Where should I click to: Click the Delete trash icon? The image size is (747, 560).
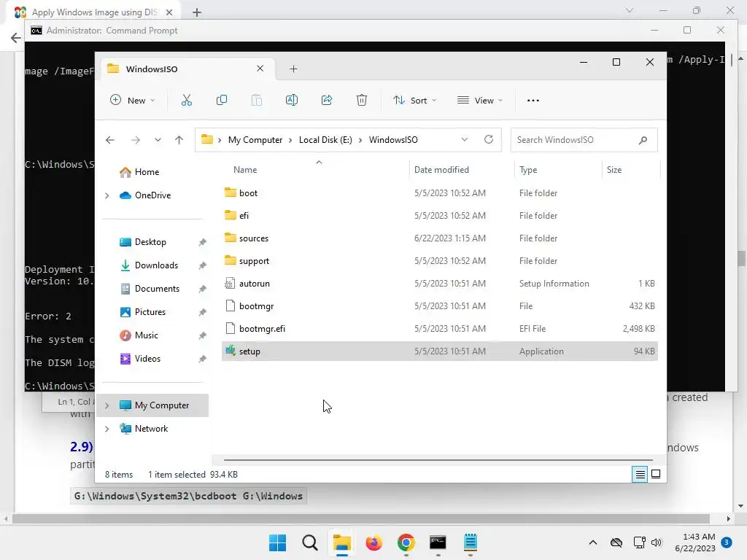(x=362, y=100)
